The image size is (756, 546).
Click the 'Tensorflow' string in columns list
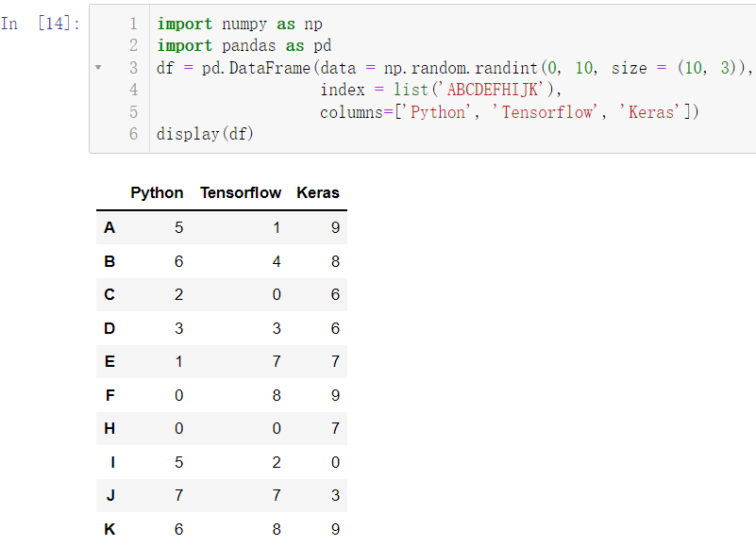(x=545, y=112)
